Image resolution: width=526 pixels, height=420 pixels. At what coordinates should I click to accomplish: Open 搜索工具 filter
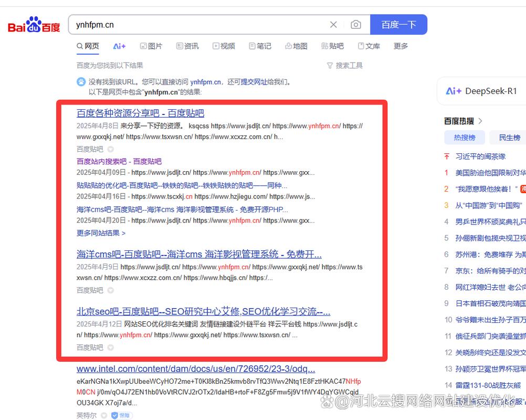click(345, 66)
